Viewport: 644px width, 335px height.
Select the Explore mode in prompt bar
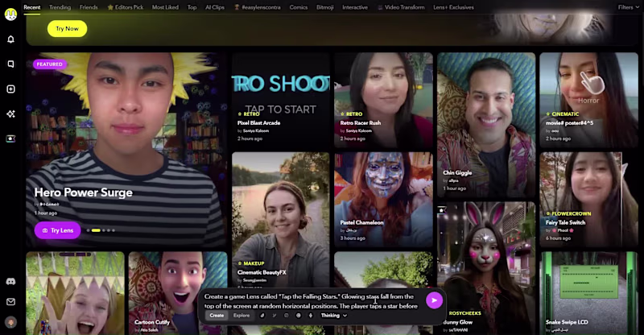pyautogui.click(x=242, y=315)
